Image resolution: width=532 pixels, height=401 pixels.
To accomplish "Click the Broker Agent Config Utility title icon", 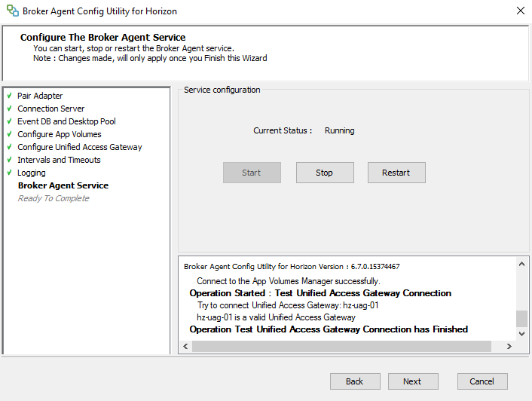I will (x=12, y=11).
